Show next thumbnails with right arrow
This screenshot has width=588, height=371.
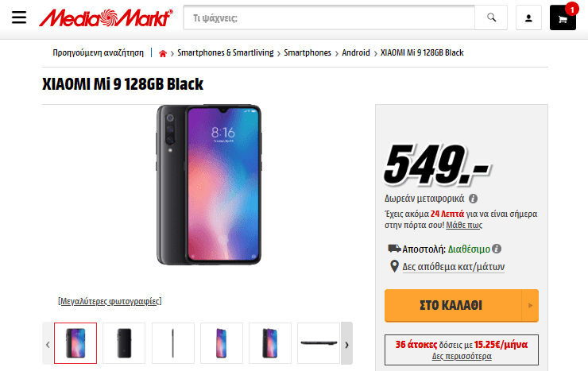pyautogui.click(x=346, y=343)
